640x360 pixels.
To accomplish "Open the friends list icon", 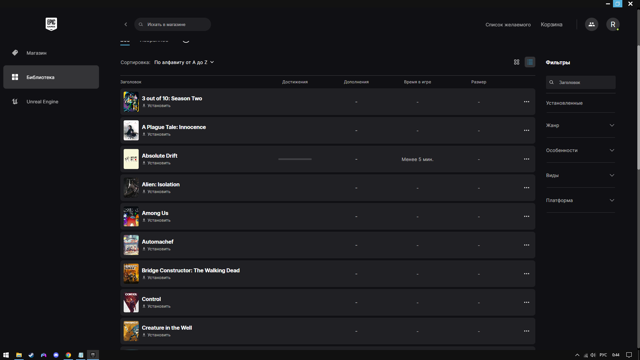I will tap(591, 24).
